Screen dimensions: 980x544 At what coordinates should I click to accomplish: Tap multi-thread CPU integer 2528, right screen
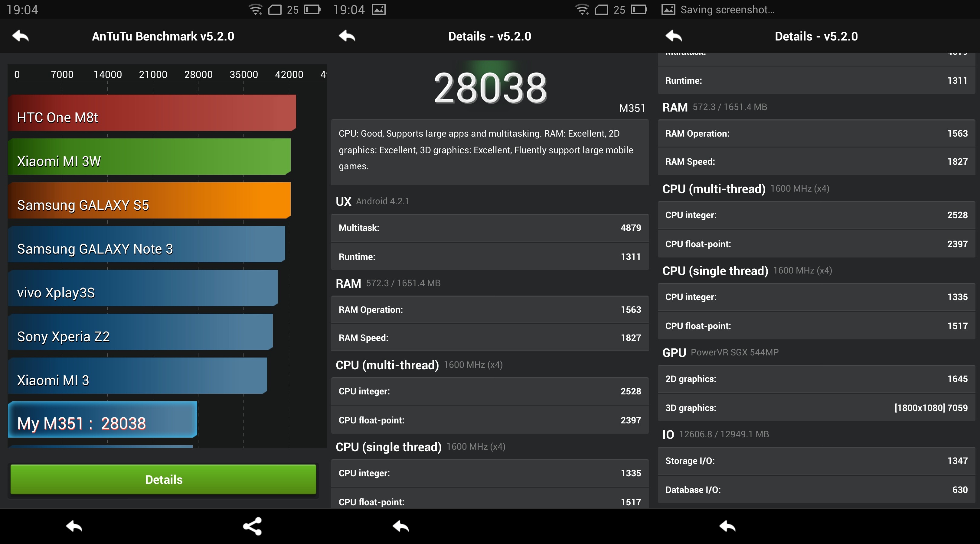point(816,215)
